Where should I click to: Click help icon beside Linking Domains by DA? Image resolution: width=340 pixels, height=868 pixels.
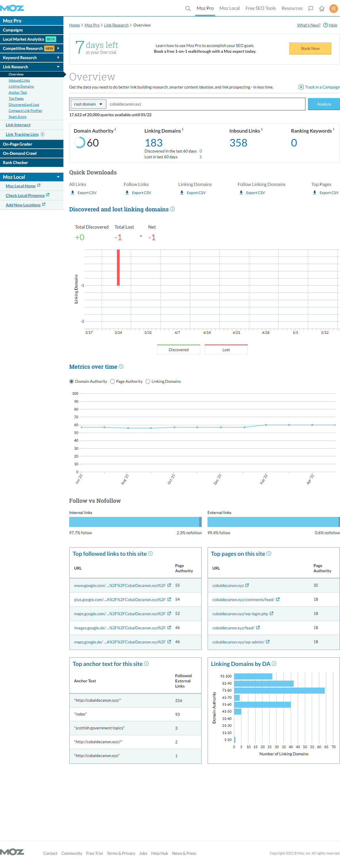pyautogui.click(x=274, y=663)
